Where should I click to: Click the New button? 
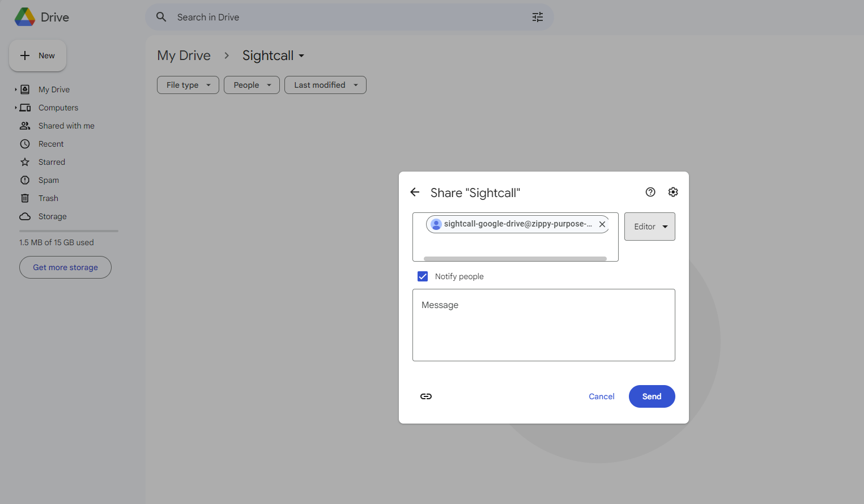[37, 55]
